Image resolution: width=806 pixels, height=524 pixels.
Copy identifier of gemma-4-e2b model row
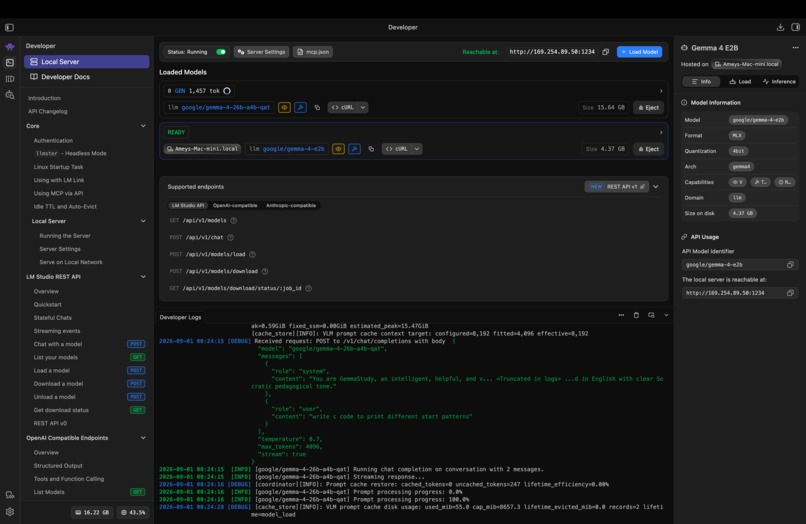[371, 149]
